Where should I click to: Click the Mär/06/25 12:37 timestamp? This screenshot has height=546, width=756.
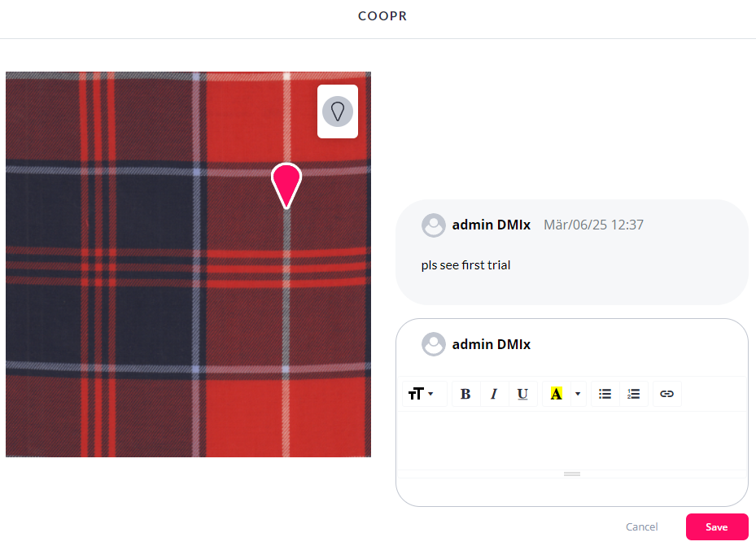coord(593,225)
